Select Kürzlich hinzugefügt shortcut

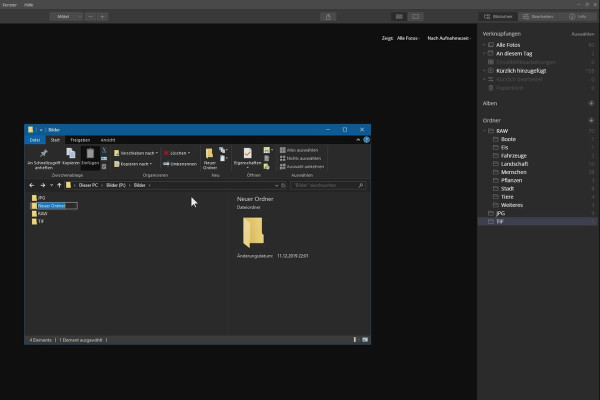coord(521,71)
